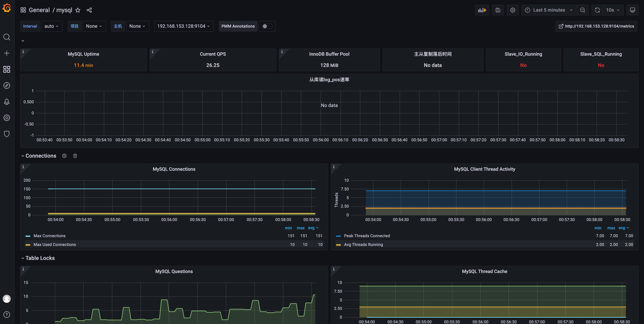The height and width of the screenshot is (324, 644).
Task: Open the Interval auto dropdown
Action: click(51, 26)
